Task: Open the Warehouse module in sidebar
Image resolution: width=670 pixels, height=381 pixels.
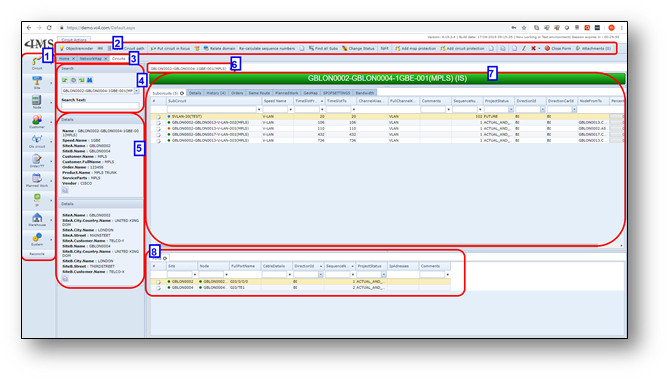Action: click(37, 220)
